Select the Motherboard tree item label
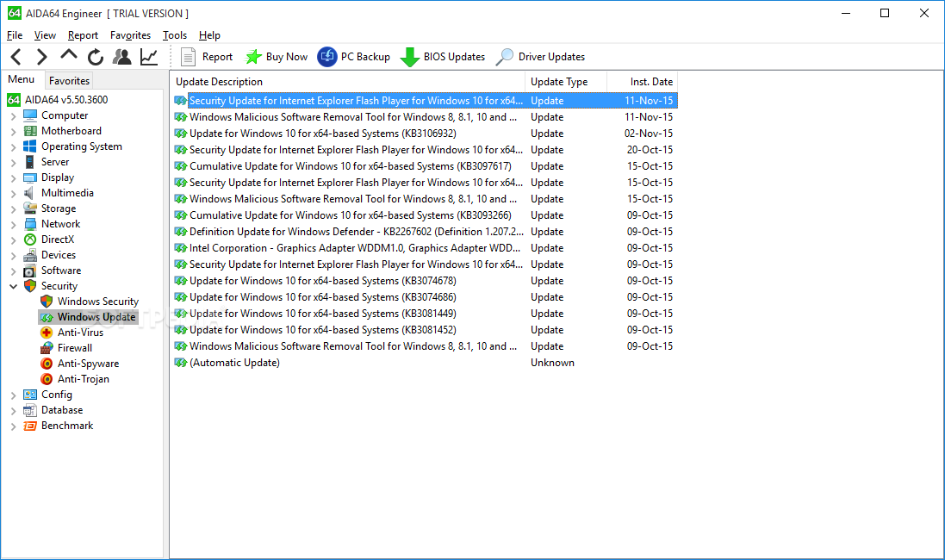The height and width of the screenshot is (560, 945). tap(71, 131)
